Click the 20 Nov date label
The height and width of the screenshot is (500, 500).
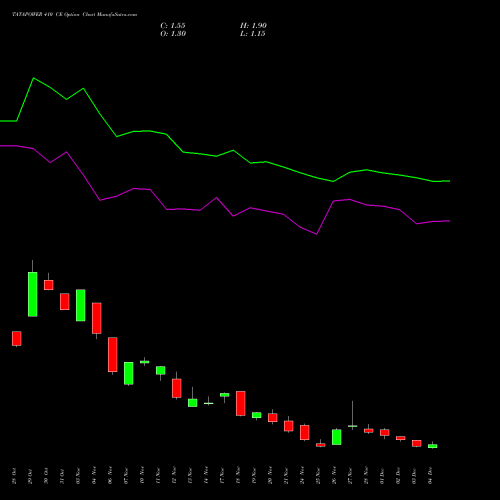point(270,476)
